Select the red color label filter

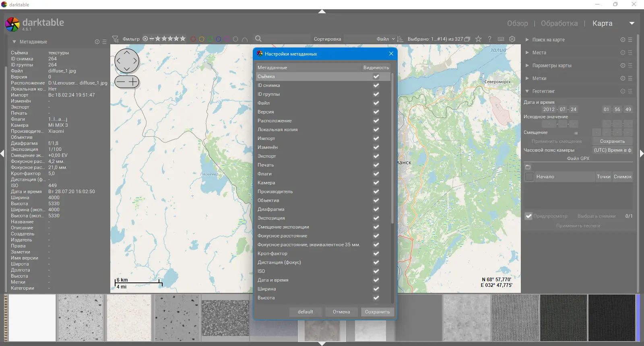[193, 39]
